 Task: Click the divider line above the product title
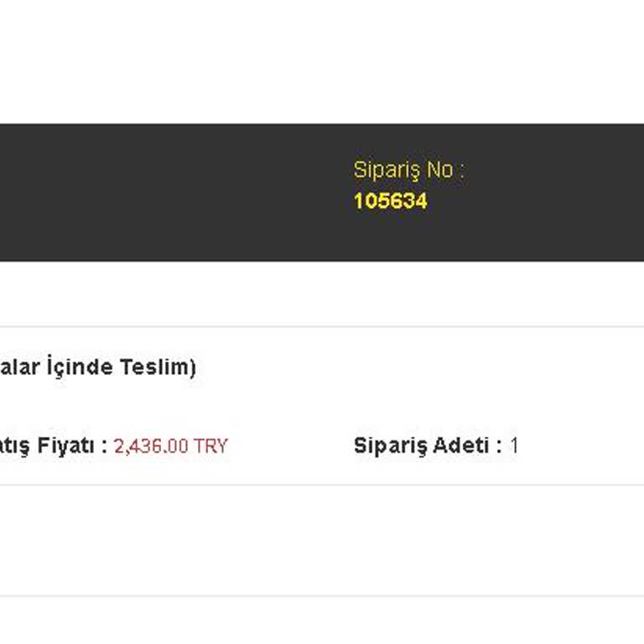tap(322, 327)
